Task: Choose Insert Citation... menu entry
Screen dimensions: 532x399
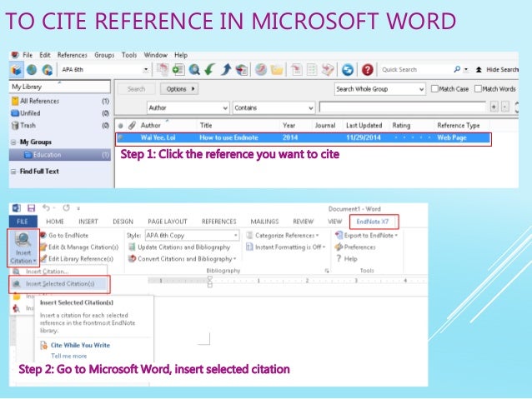Action: coord(47,272)
